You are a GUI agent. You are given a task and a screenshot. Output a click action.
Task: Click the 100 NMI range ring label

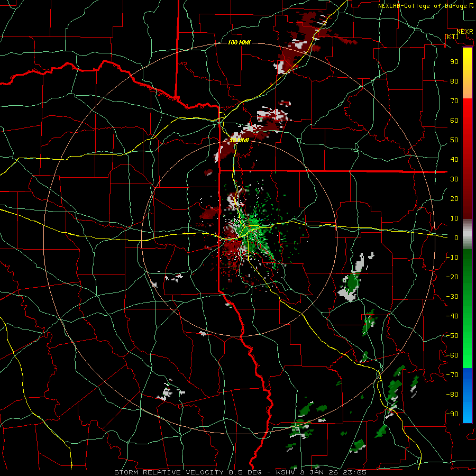coord(239,42)
